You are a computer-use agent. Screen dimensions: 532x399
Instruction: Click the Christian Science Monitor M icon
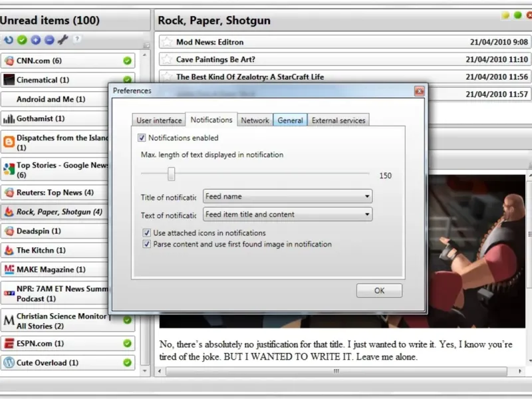click(9, 321)
